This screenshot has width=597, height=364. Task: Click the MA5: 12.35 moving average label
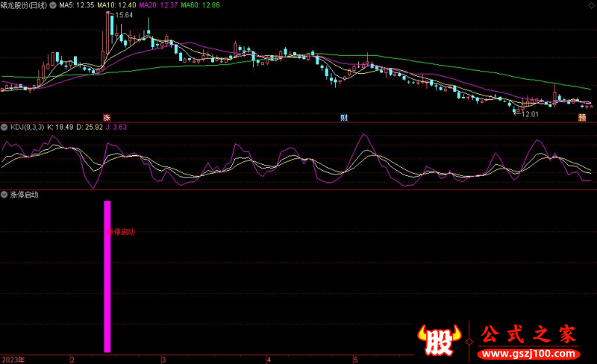tap(78, 5)
